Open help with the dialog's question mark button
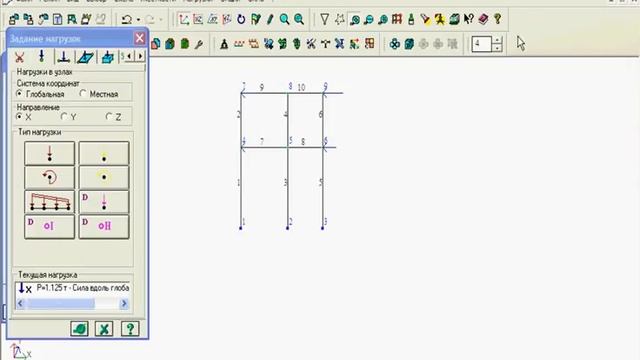Viewport: 640px width, 360px height. (130, 329)
